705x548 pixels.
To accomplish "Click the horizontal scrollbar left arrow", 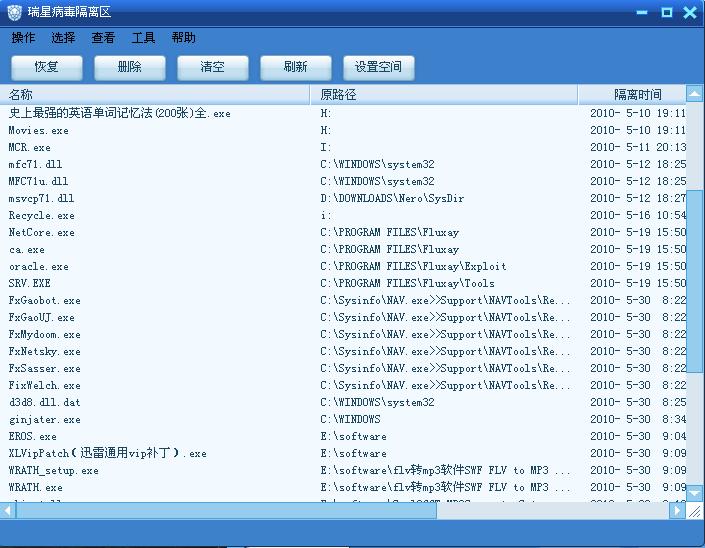I will (x=8, y=510).
